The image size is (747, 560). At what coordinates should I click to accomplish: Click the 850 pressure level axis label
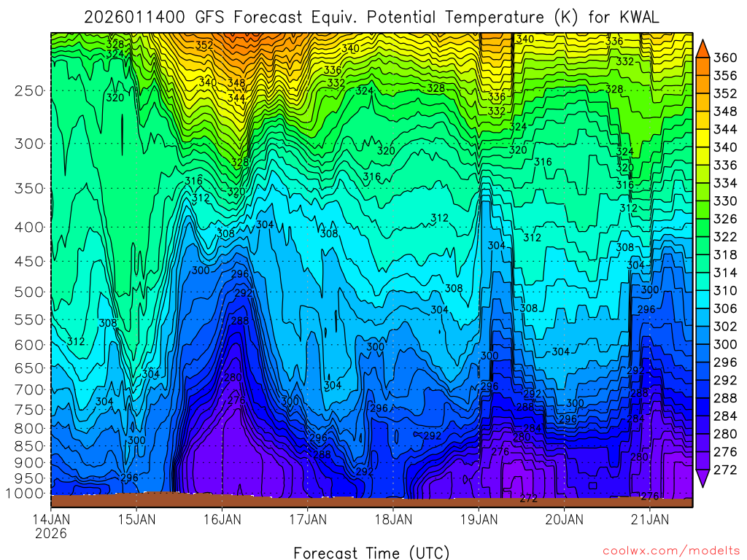29,446
